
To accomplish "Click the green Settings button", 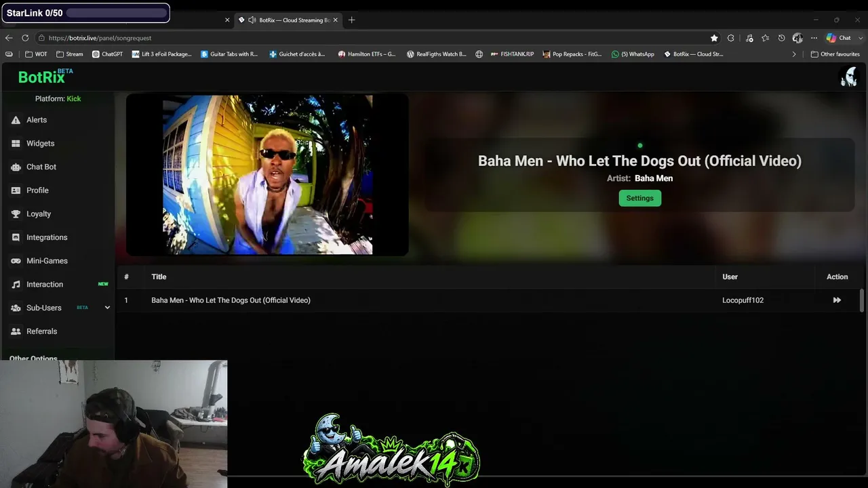I will pos(639,198).
